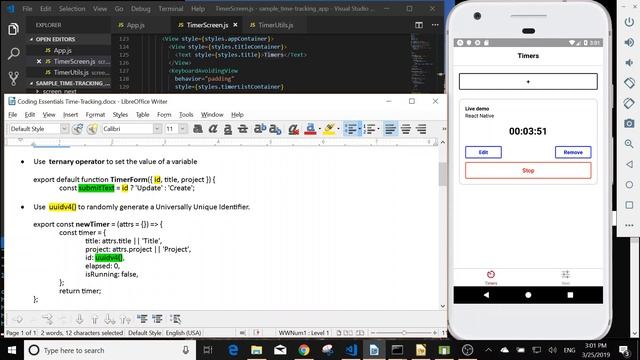Click the Edit button on Live demo timer
The height and width of the screenshot is (360, 640).
point(483,152)
